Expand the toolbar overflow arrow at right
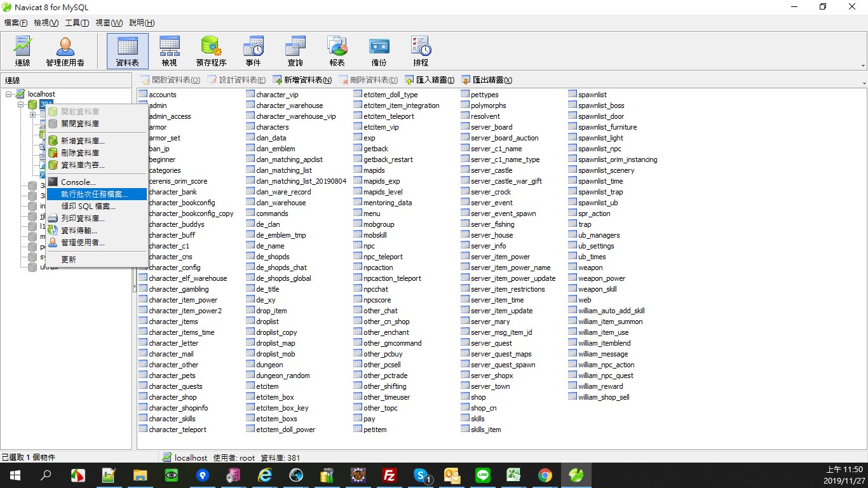 click(x=863, y=65)
